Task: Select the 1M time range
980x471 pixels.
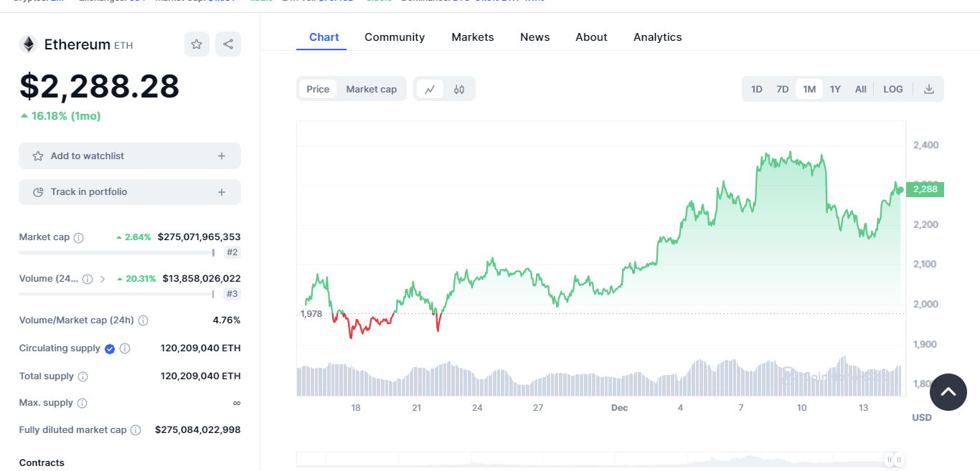Action: (x=809, y=90)
